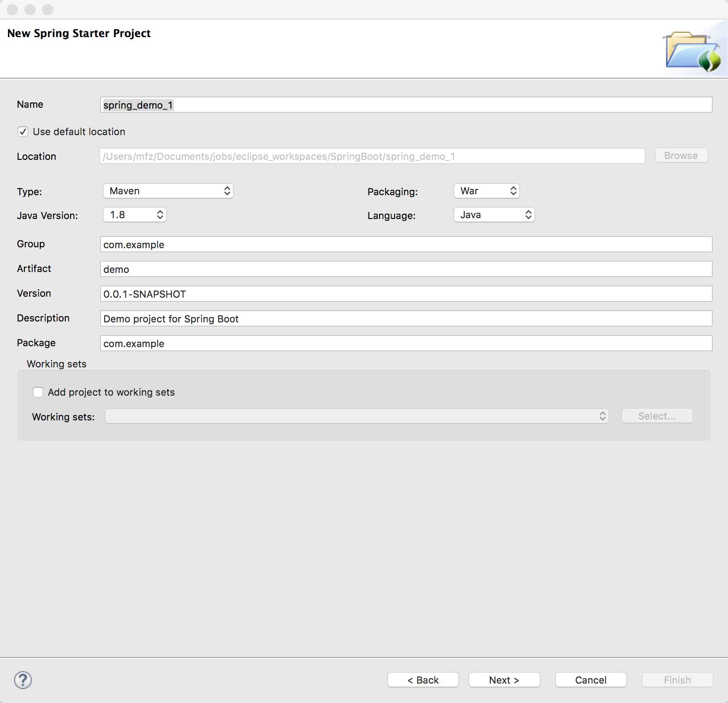Click the Select... working sets button
Viewport: 728px width, 703px height.
(657, 416)
